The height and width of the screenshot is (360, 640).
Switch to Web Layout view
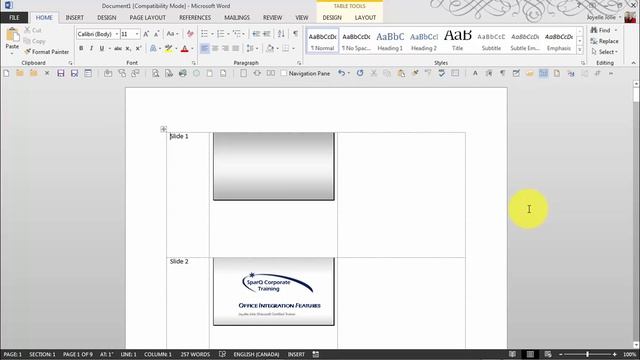click(x=548, y=354)
